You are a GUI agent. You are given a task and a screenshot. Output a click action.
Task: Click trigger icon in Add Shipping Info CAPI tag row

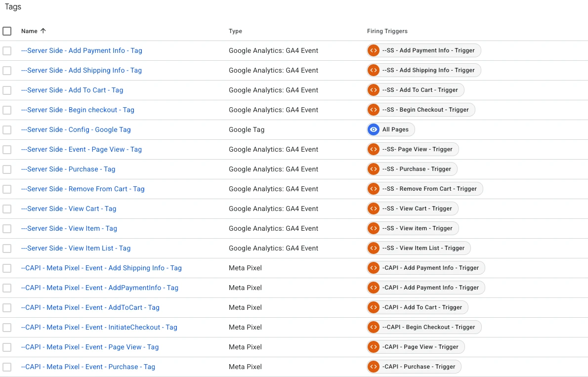click(374, 268)
